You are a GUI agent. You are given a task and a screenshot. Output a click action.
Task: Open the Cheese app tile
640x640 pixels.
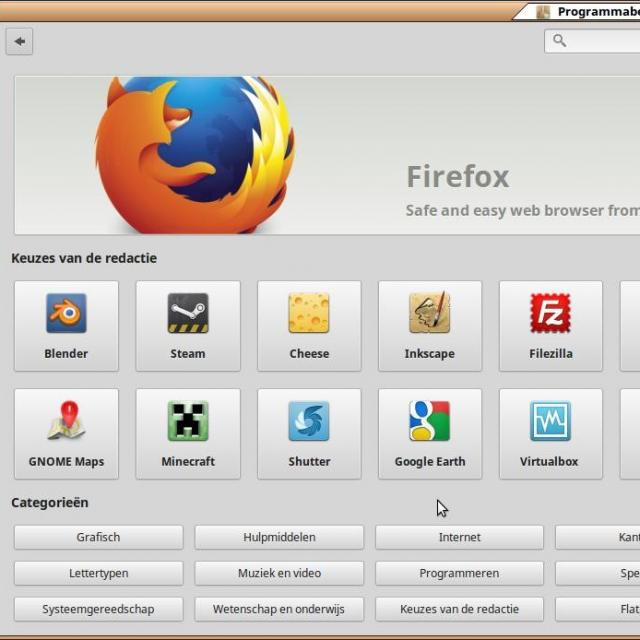coord(309,326)
